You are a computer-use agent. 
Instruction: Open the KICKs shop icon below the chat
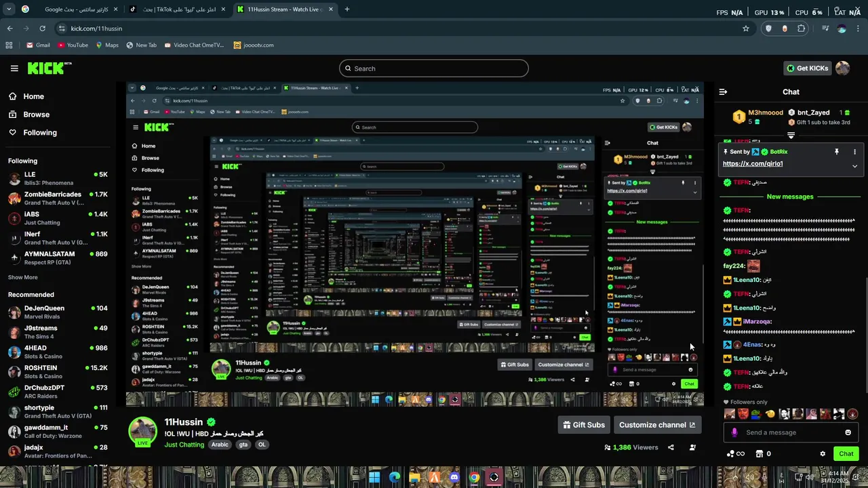click(760, 454)
